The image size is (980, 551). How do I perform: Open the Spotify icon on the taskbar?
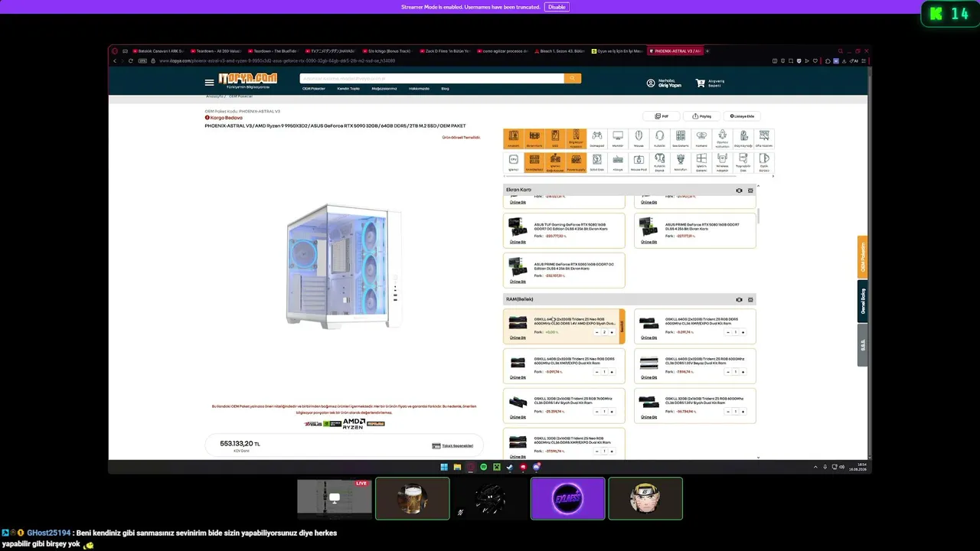484,467
